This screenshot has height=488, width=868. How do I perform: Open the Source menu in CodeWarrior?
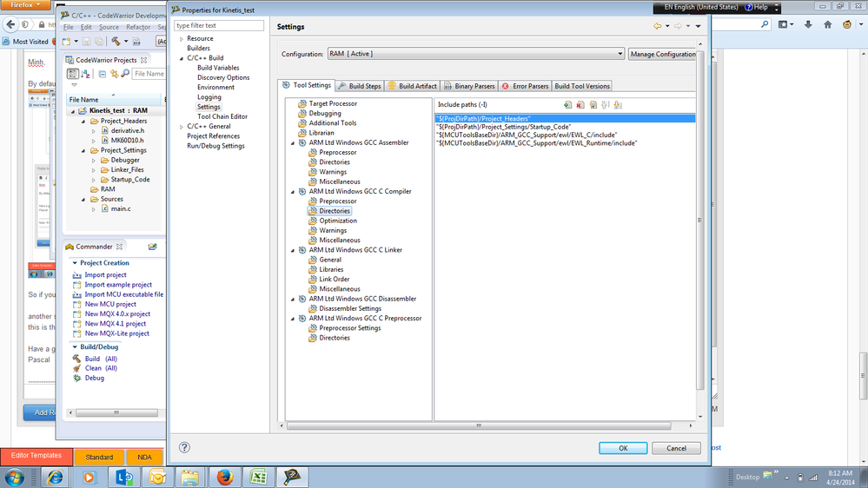(x=109, y=27)
